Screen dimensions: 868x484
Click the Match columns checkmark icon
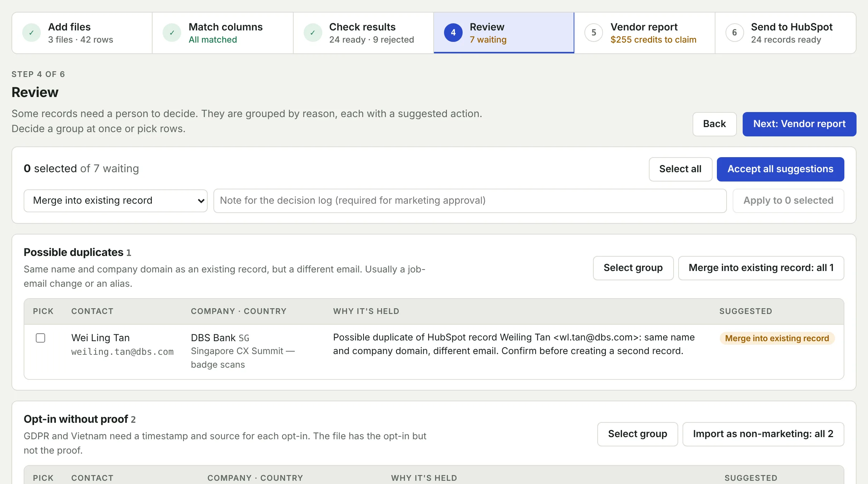click(x=172, y=33)
